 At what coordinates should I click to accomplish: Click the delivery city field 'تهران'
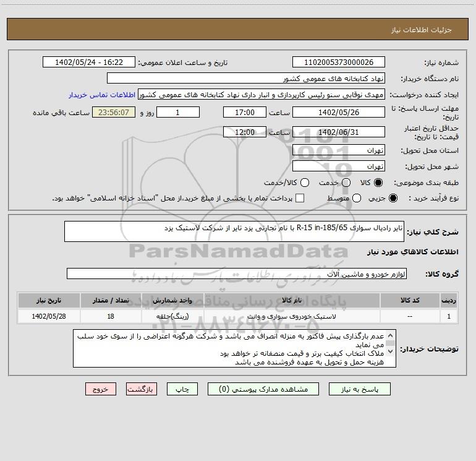pyautogui.click(x=339, y=166)
